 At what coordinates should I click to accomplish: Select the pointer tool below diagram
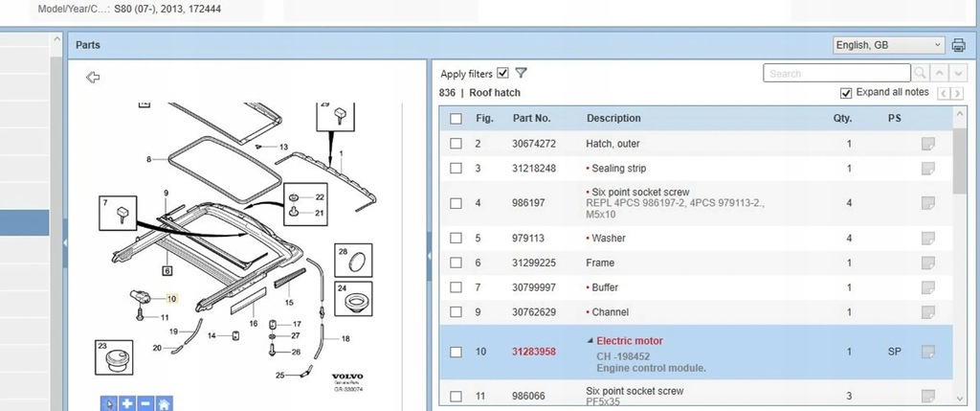pyautogui.click(x=109, y=403)
